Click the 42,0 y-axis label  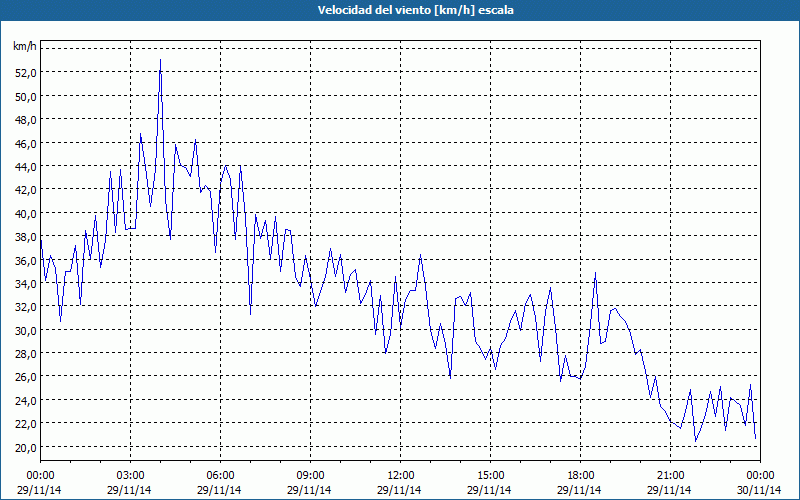(27, 190)
